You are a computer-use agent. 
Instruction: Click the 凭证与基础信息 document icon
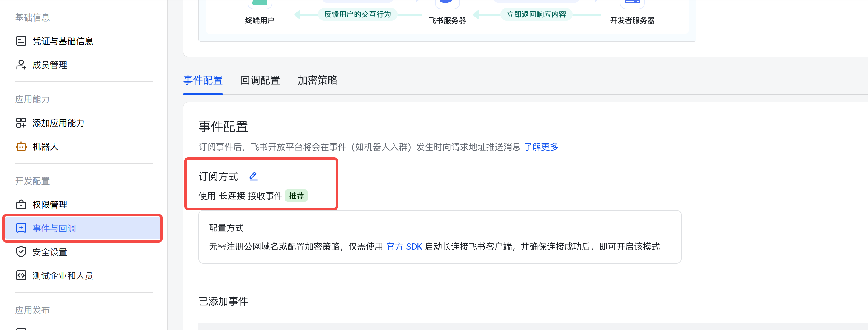coord(21,41)
